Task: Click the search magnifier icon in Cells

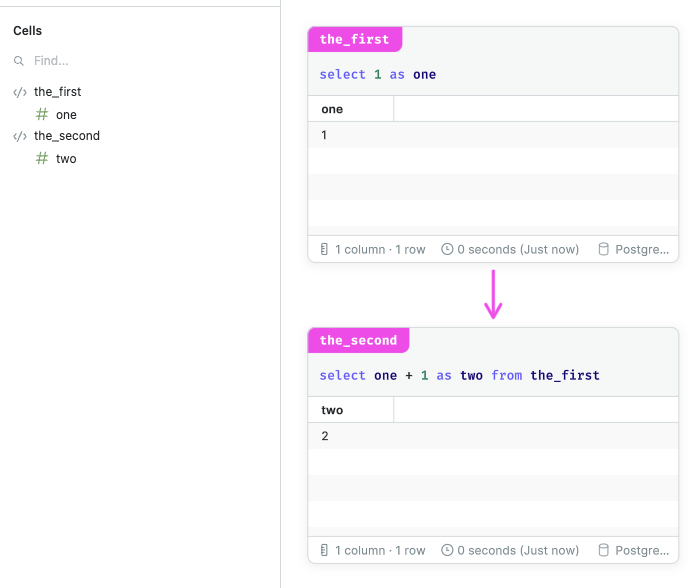Action: click(19, 61)
